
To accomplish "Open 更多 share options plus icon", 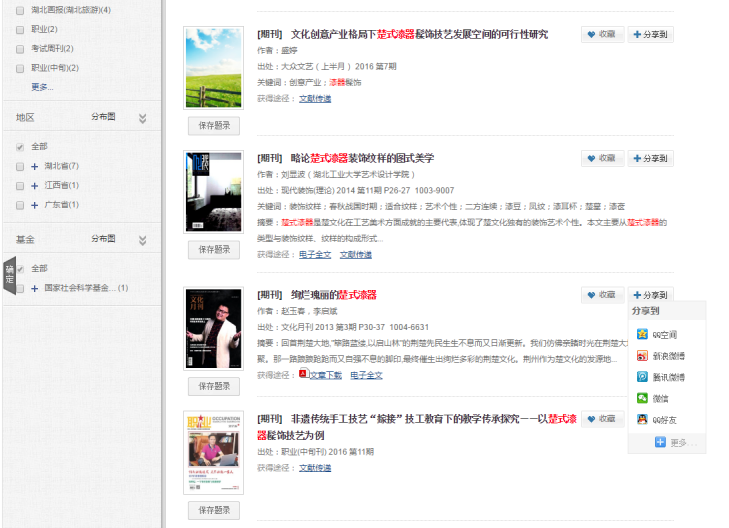I will [660, 442].
